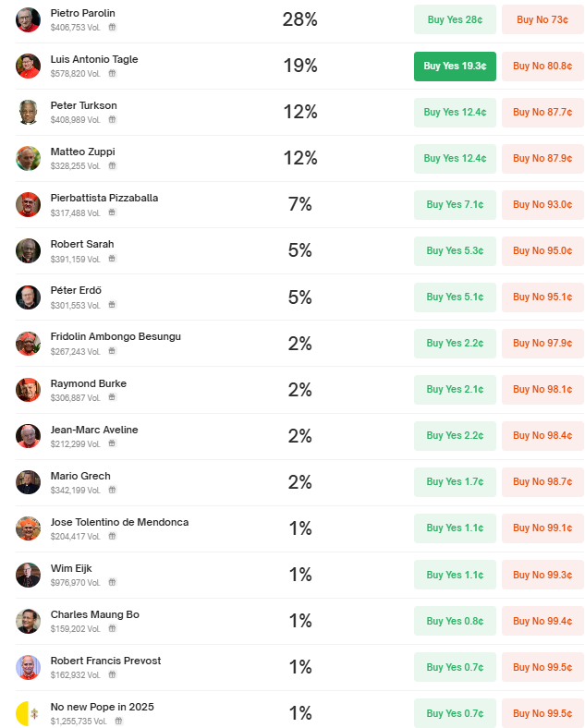Click rewards icon next to Wim Eijk volume
The image size is (585, 728).
(112, 582)
